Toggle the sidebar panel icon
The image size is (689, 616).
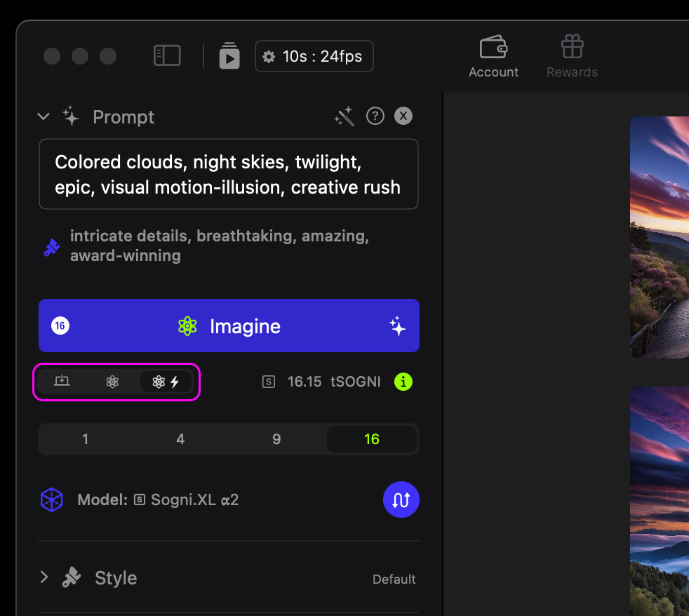pyautogui.click(x=167, y=56)
